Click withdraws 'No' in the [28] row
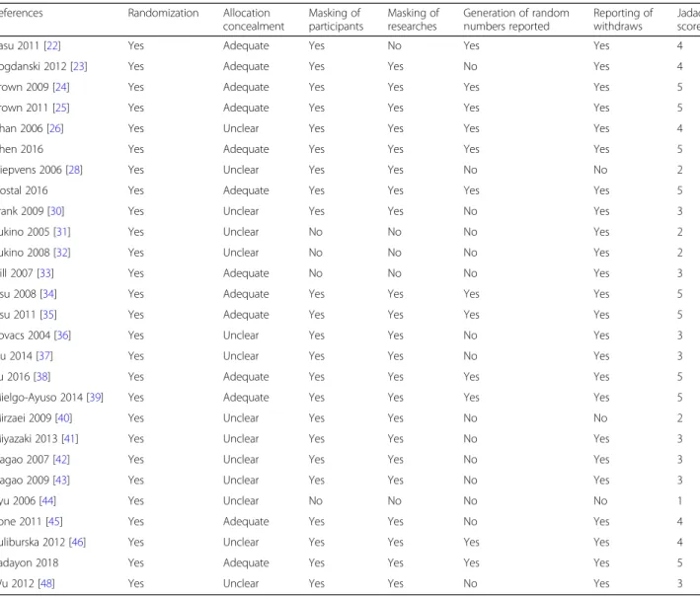The width and height of the screenshot is (700, 597). pos(600,170)
